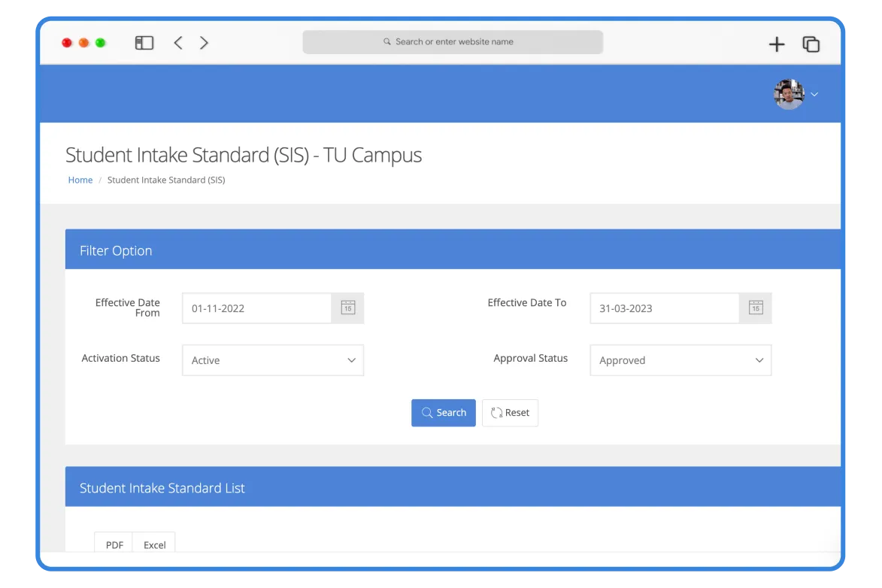The image size is (882, 588).
Task: Open the Effective Date From calendar icon
Action: [347, 308]
